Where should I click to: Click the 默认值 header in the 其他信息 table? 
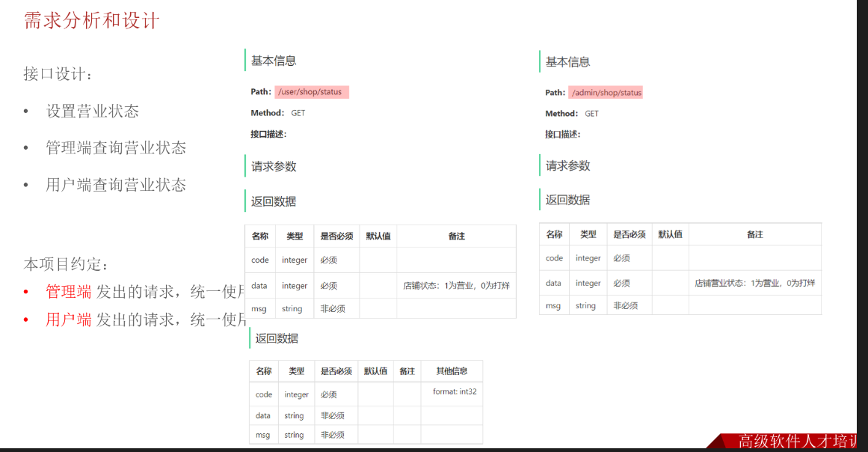coord(375,371)
